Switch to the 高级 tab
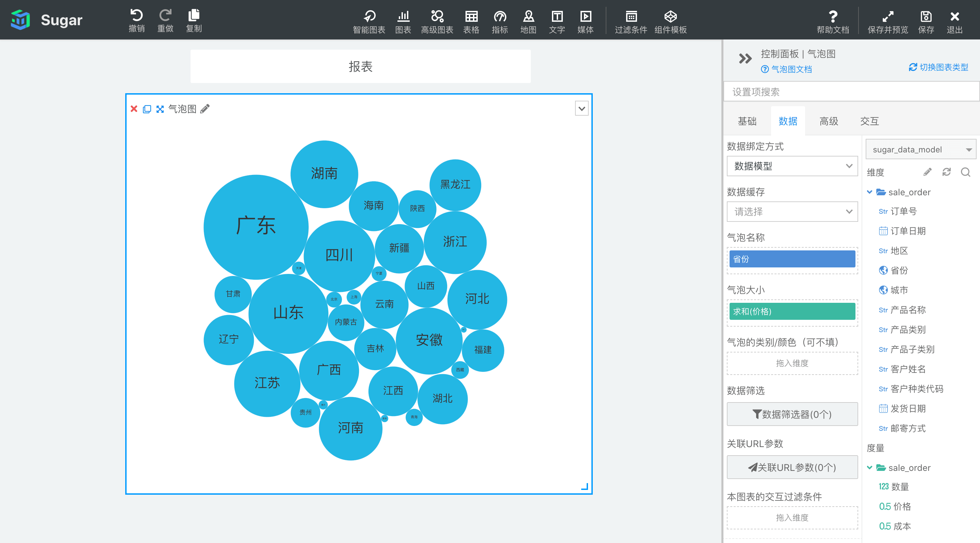This screenshot has width=980, height=543. coord(829,121)
